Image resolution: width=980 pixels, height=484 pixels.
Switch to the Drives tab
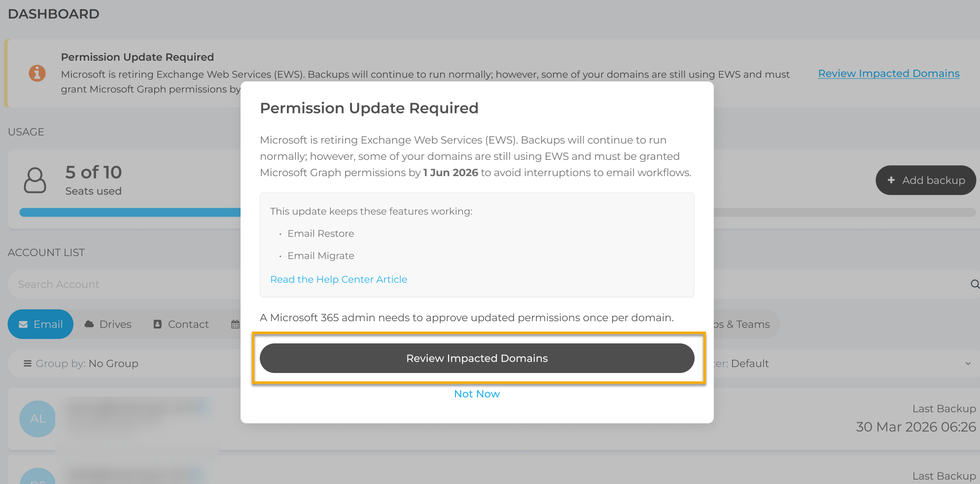click(108, 324)
